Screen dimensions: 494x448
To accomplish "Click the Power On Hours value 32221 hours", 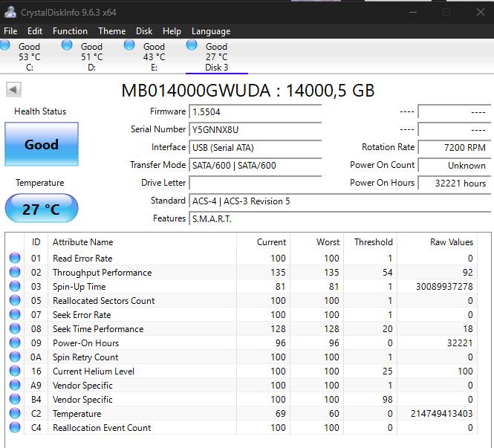I will [455, 183].
